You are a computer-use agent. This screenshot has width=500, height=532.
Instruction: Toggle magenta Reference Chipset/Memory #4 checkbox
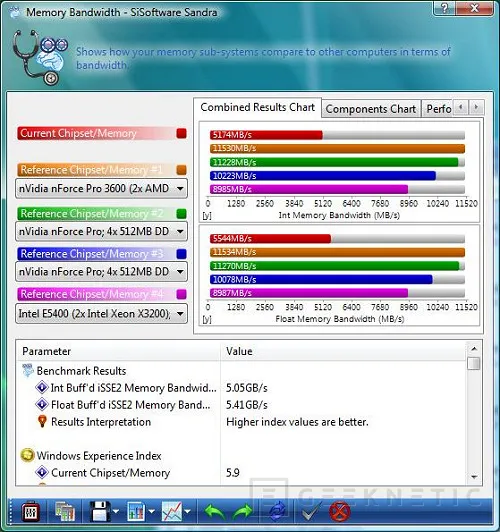click(x=181, y=294)
